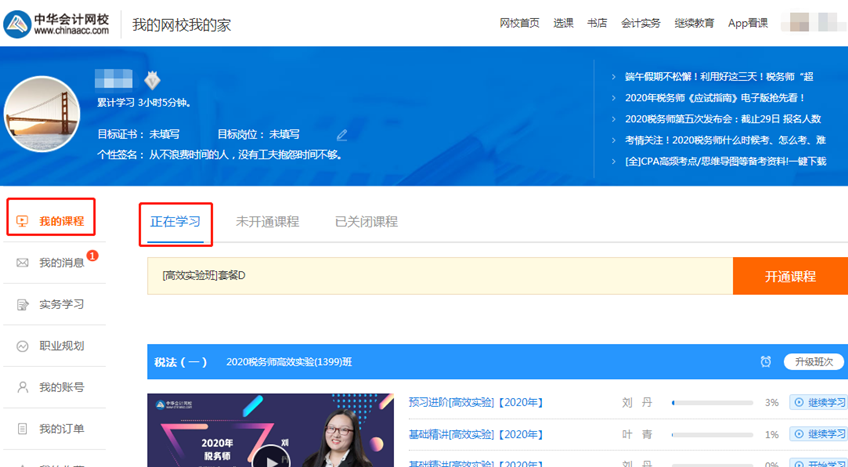Click the 实务学习 sidebar icon
This screenshot has width=848, height=467.
point(22,304)
